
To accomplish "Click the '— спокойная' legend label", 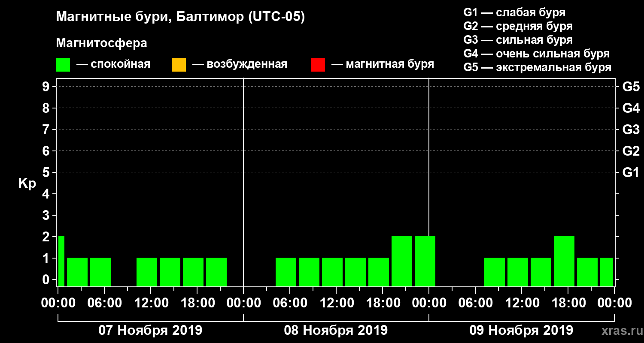I will (113, 64).
